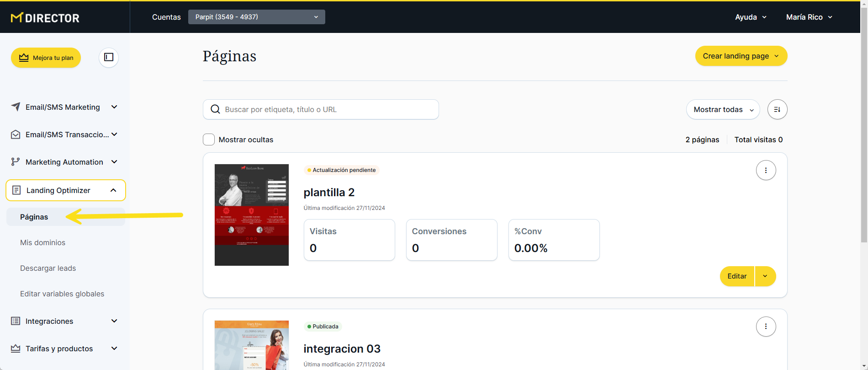The height and width of the screenshot is (370, 868).
Task: Expand the arrow next to Editar button
Action: point(765,276)
